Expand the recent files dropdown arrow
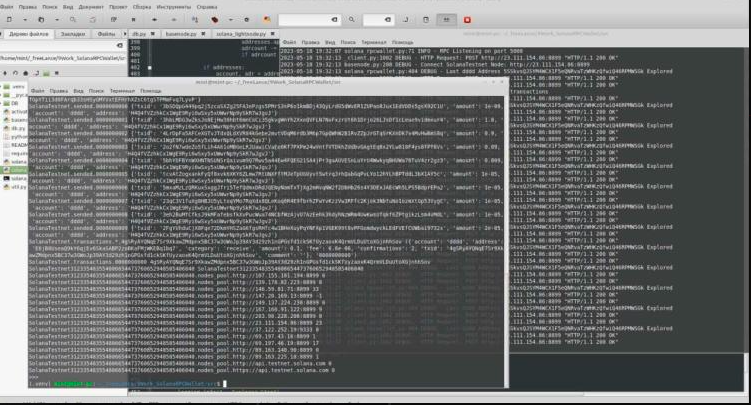 tap(57, 20)
